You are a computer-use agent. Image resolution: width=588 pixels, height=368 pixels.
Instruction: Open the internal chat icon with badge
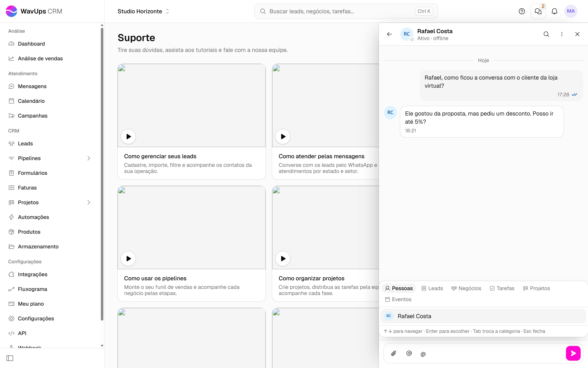[x=538, y=11]
